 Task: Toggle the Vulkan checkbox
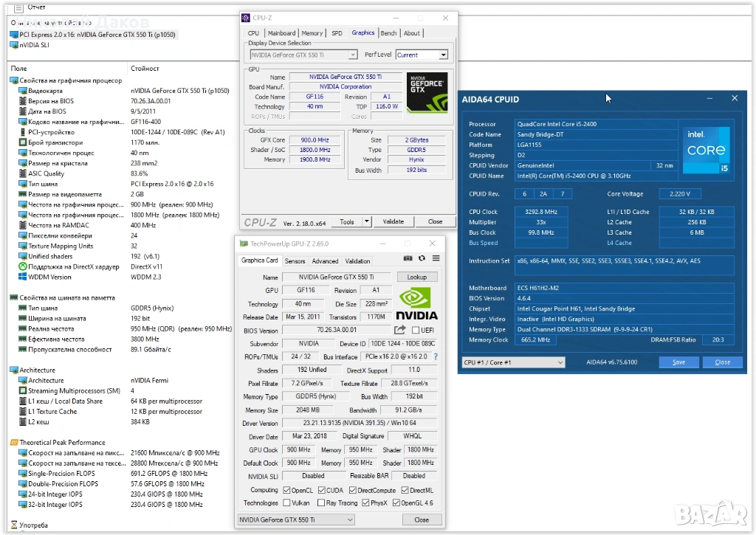coord(286,503)
